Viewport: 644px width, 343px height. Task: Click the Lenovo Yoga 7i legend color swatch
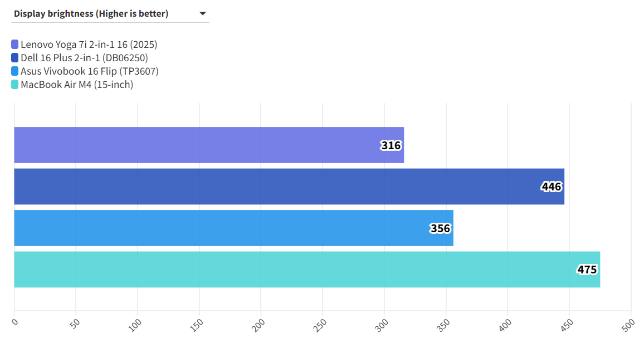coord(15,45)
